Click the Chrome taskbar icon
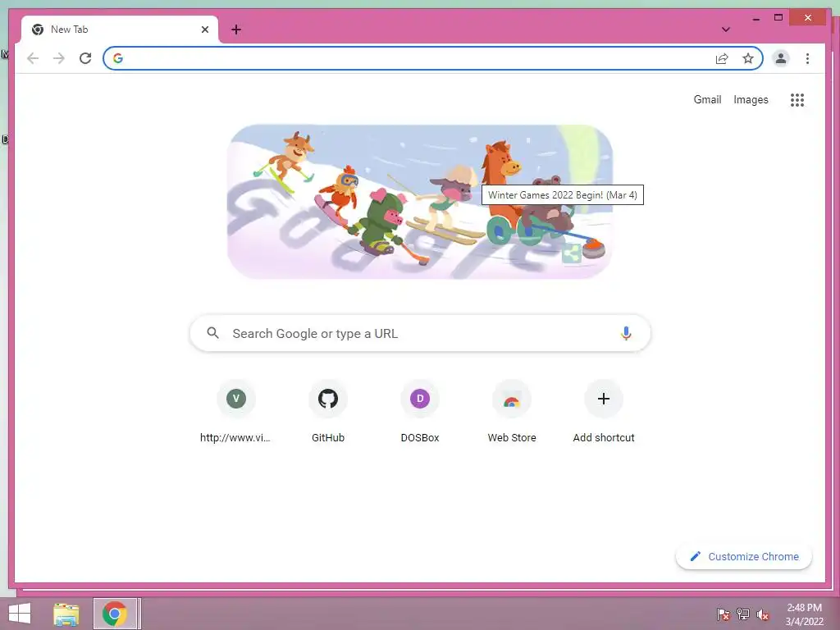The image size is (840, 630). coord(115,614)
